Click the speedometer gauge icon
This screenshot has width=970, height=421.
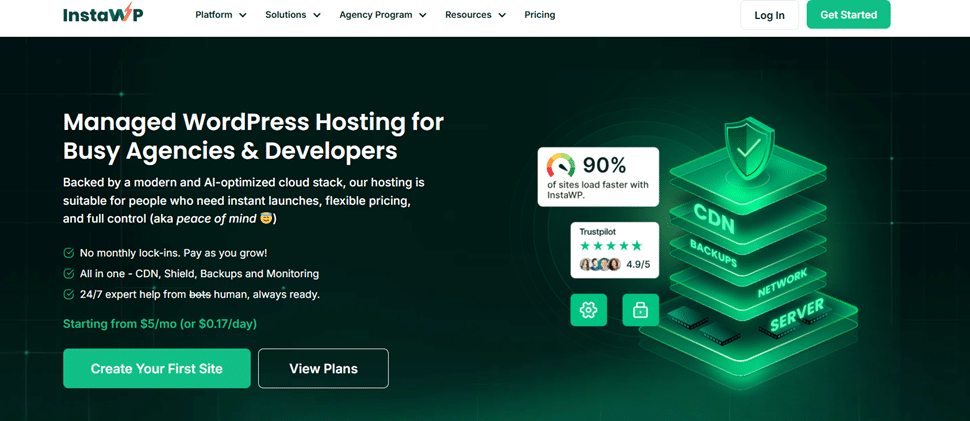(x=560, y=165)
